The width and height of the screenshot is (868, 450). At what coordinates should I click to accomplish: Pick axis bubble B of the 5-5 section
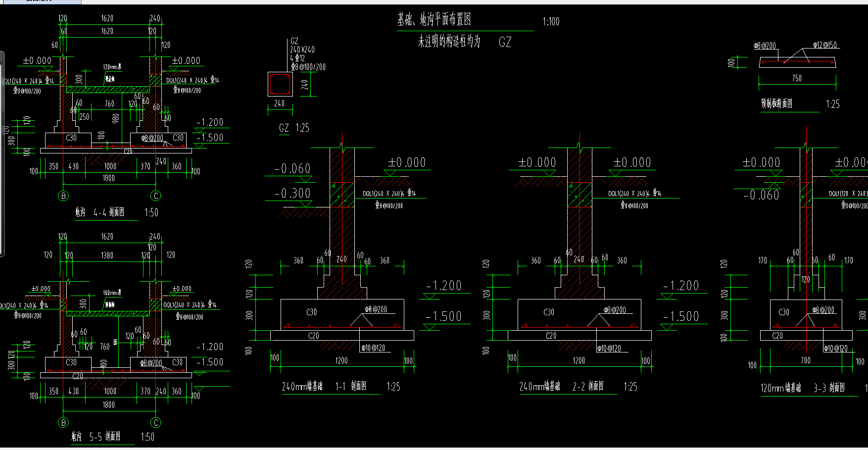(x=63, y=423)
